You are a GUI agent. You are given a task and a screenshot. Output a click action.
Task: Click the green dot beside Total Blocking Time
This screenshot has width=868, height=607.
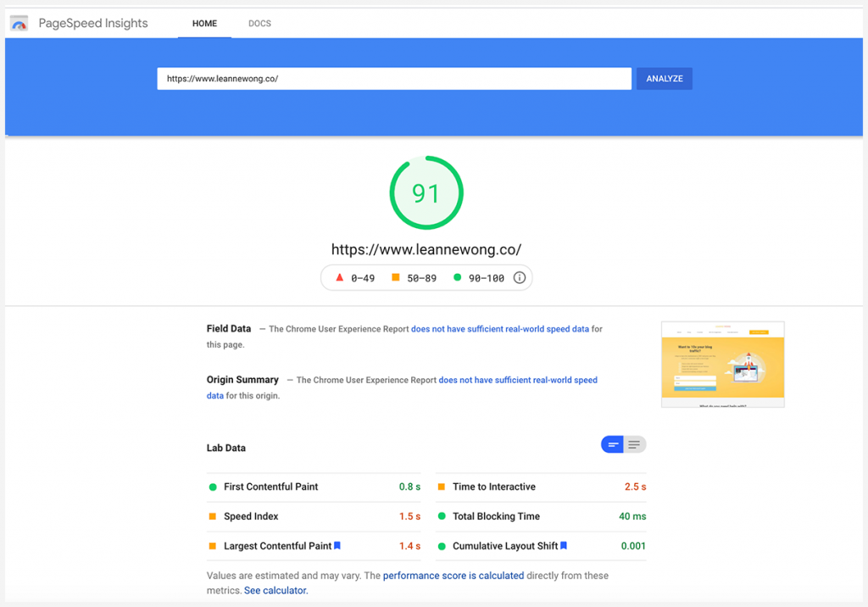point(441,515)
